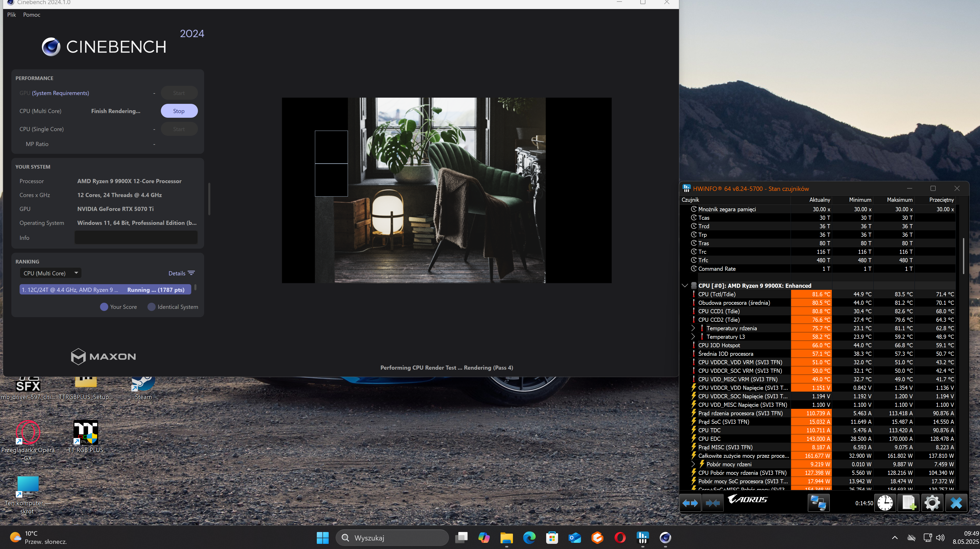Select TT RGB PLUS desktop icon
The height and width of the screenshot is (549, 980).
click(x=86, y=436)
